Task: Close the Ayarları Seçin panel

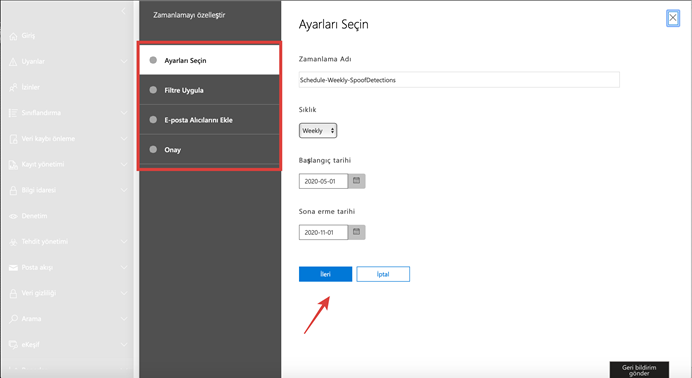Action: 673,18
